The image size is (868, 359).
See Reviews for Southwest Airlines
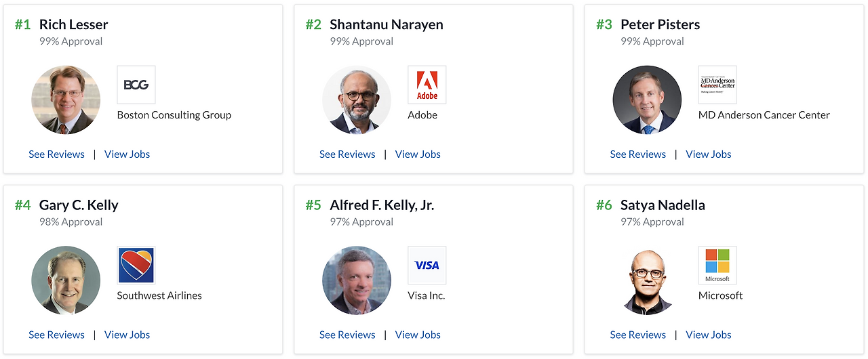click(x=56, y=335)
